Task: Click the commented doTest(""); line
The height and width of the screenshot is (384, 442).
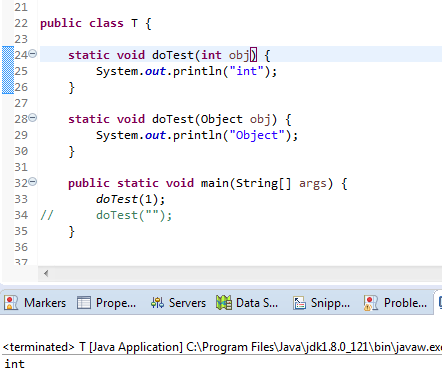Action: pyautogui.click(x=134, y=215)
